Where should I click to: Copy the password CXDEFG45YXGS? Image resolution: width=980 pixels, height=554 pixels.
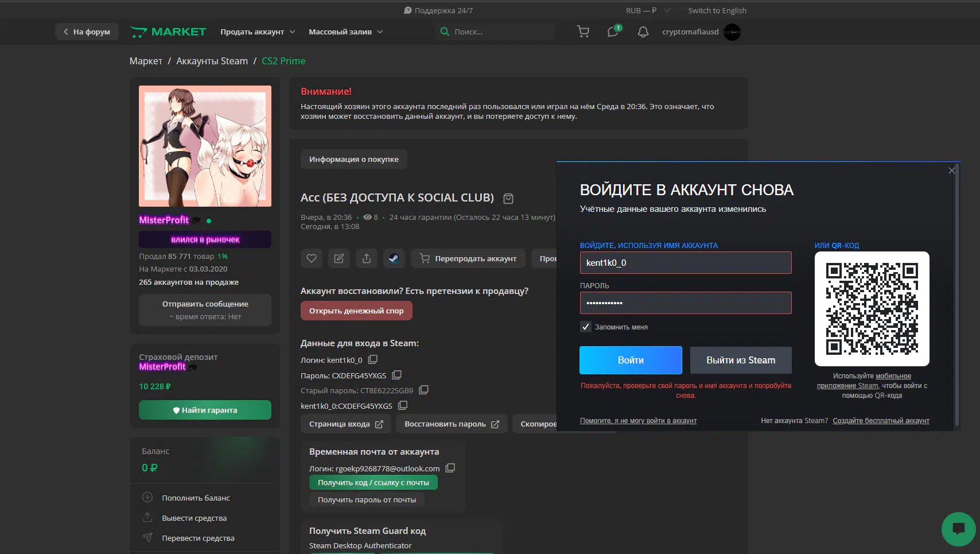point(396,375)
